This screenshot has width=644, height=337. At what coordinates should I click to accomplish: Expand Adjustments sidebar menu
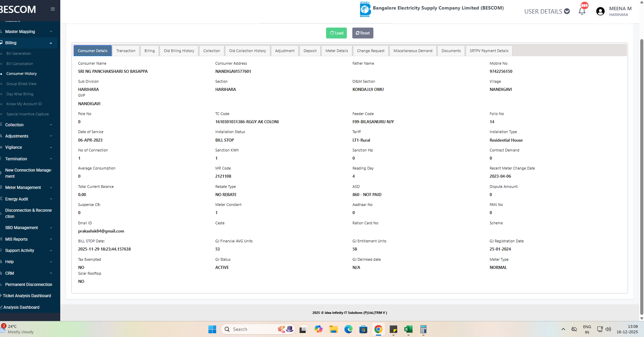tap(28, 136)
